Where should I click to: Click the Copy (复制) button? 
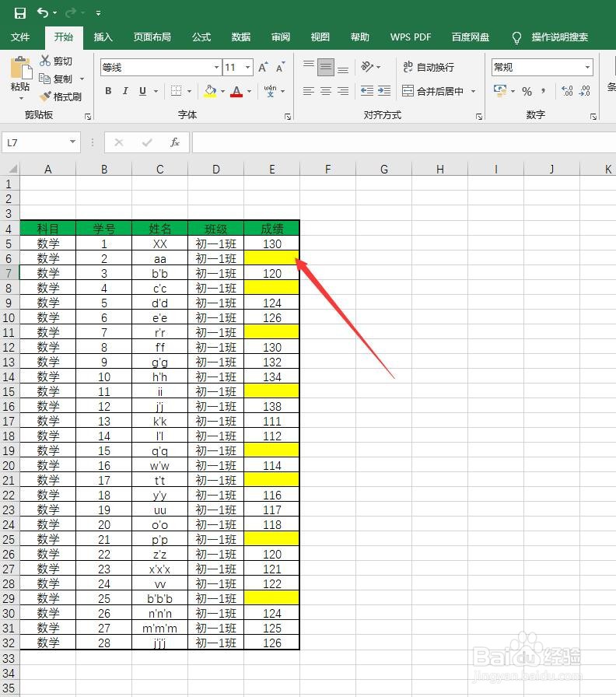click(56, 79)
